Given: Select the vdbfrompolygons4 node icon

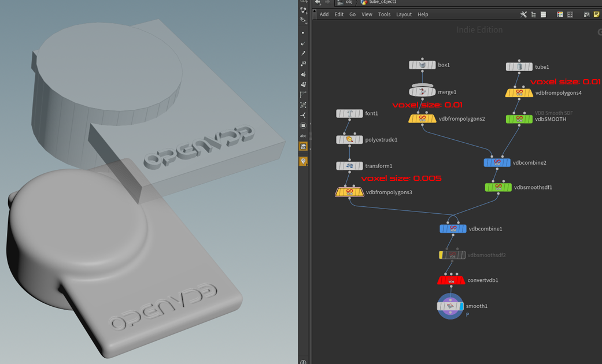Looking at the screenshot, I should tap(519, 93).
